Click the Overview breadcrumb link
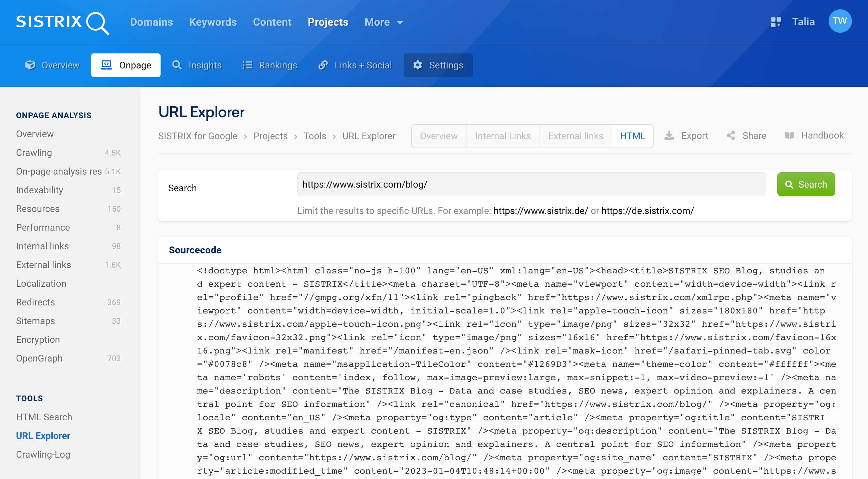This screenshot has width=868, height=479. click(439, 136)
